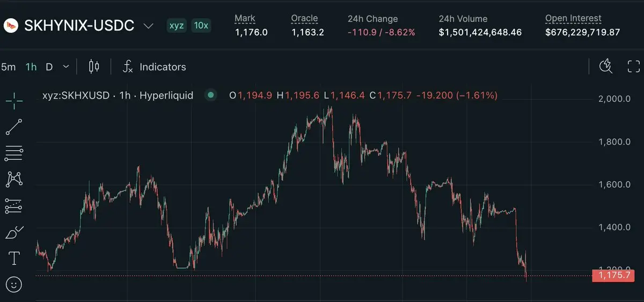The height and width of the screenshot is (302, 644).
Task: Click the xyz dex badge
Action: [176, 25]
